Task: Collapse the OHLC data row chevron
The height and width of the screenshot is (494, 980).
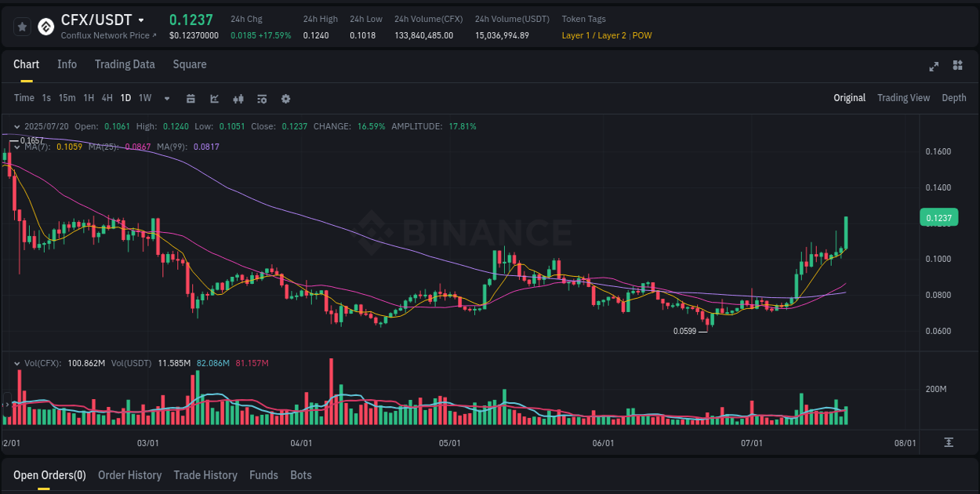Action: click(x=16, y=126)
